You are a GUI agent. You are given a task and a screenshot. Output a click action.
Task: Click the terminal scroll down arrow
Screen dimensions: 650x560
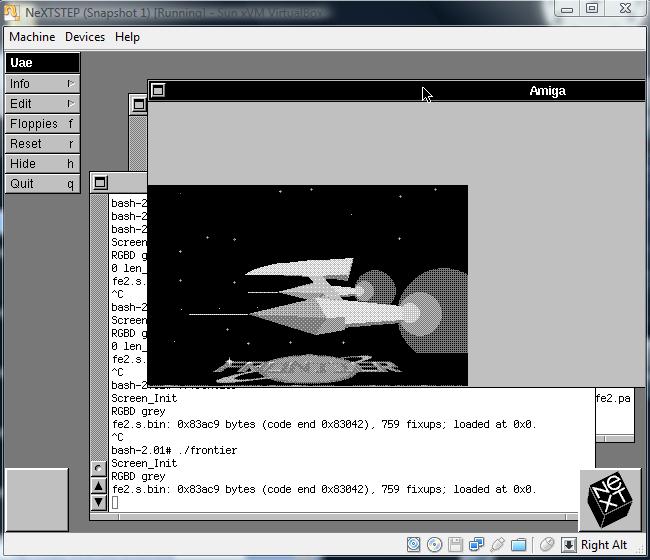(x=99, y=502)
